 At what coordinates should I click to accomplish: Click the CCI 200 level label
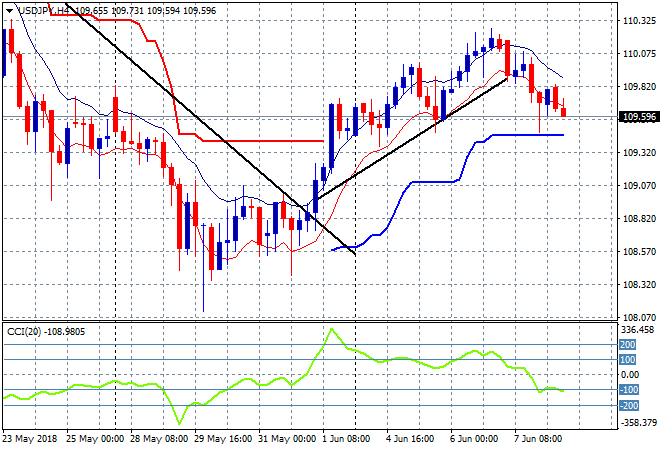coord(628,345)
